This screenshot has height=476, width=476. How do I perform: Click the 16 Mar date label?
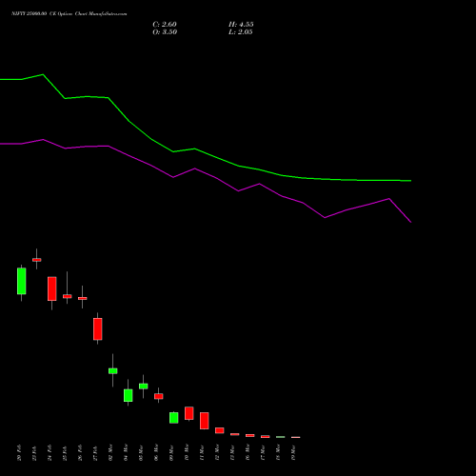coord(248,452)
